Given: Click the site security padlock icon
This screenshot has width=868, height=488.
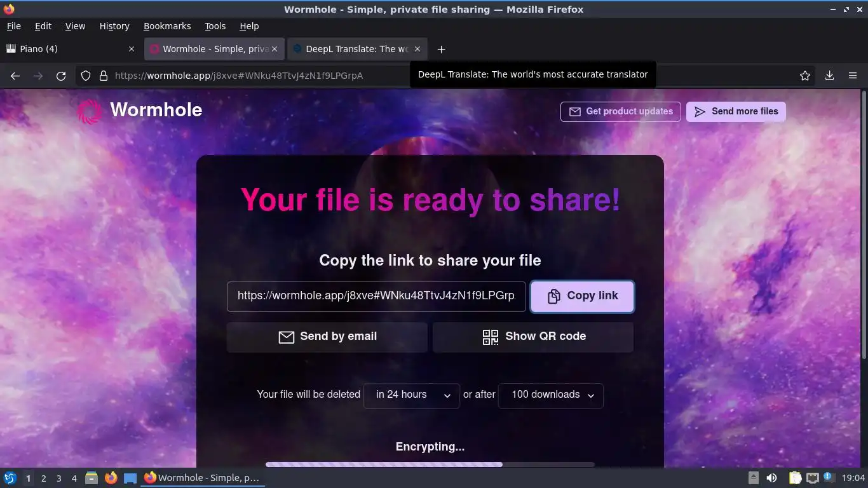Looking at the screenshot, I should point(104,76).
